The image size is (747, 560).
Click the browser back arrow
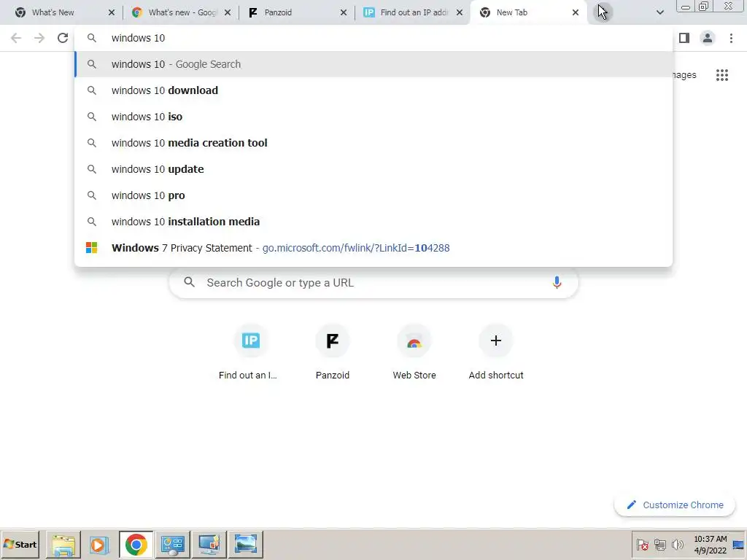point(16,38)
